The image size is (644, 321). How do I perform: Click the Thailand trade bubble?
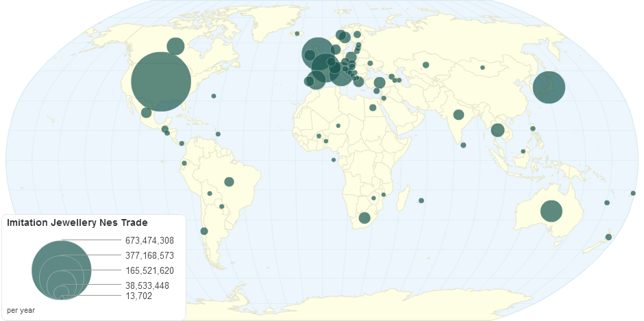pos(497,130)
